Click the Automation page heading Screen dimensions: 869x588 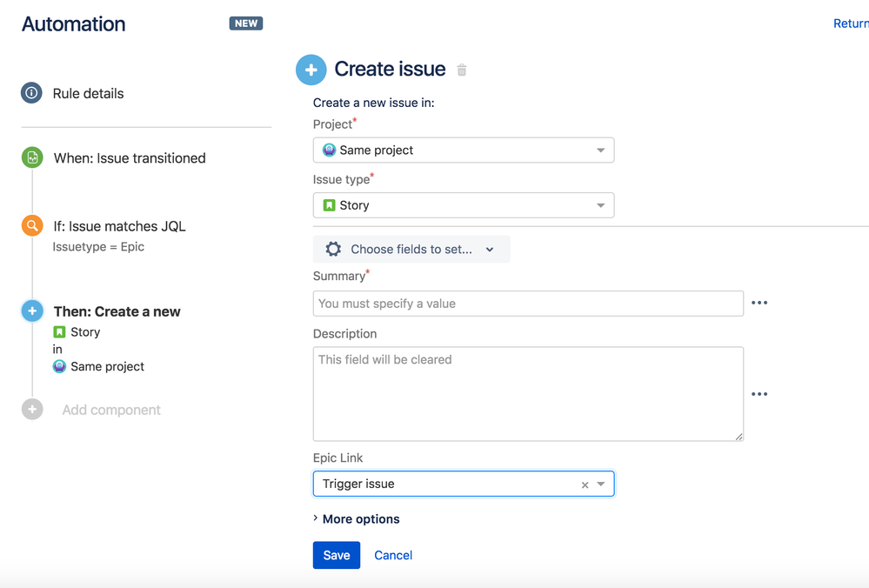74,23
